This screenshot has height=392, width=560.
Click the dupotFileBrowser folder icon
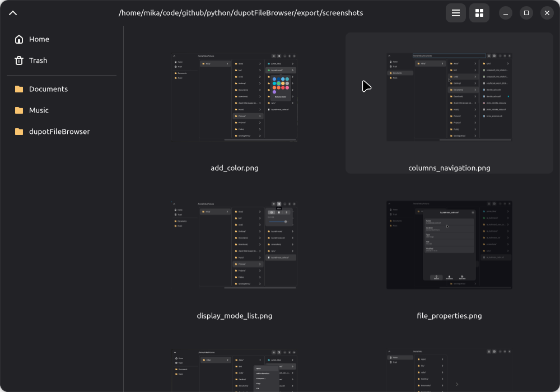19,132
